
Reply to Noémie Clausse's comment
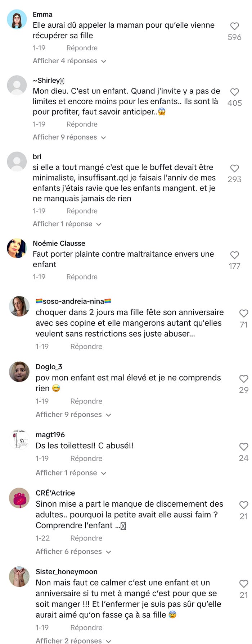tap(82, 277)
